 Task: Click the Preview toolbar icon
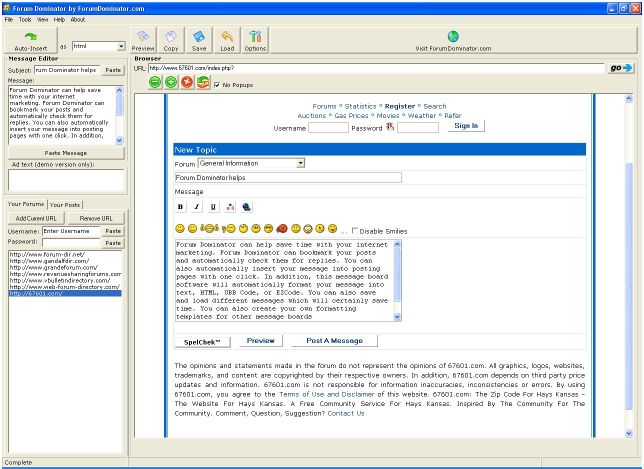pos(143,40)
